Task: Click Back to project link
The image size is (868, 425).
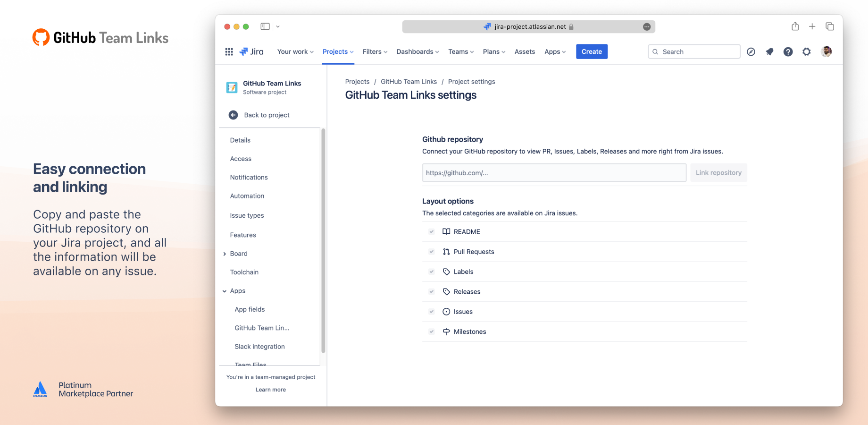Action: click(267, 115)
